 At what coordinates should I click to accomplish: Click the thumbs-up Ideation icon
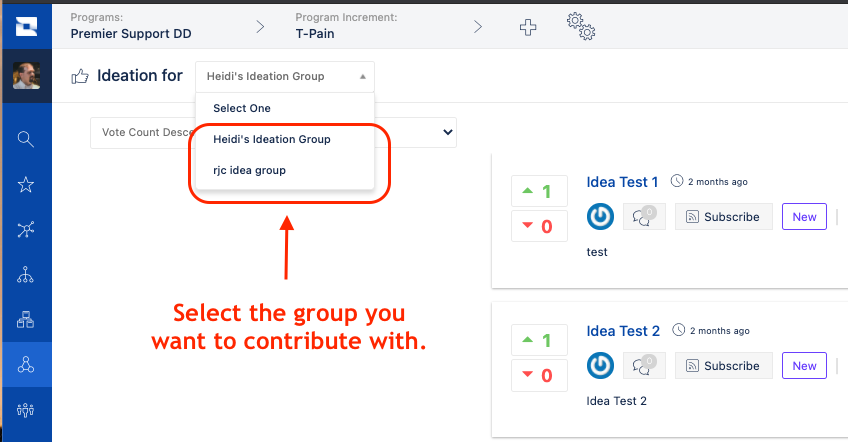[x=80, y=76]
